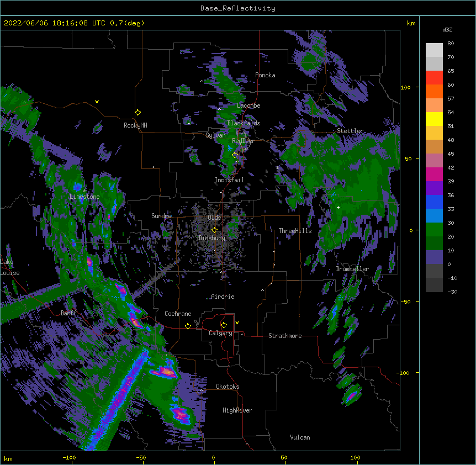Click the ThreeHills label

pyautogui.click(x=295, y=231)
